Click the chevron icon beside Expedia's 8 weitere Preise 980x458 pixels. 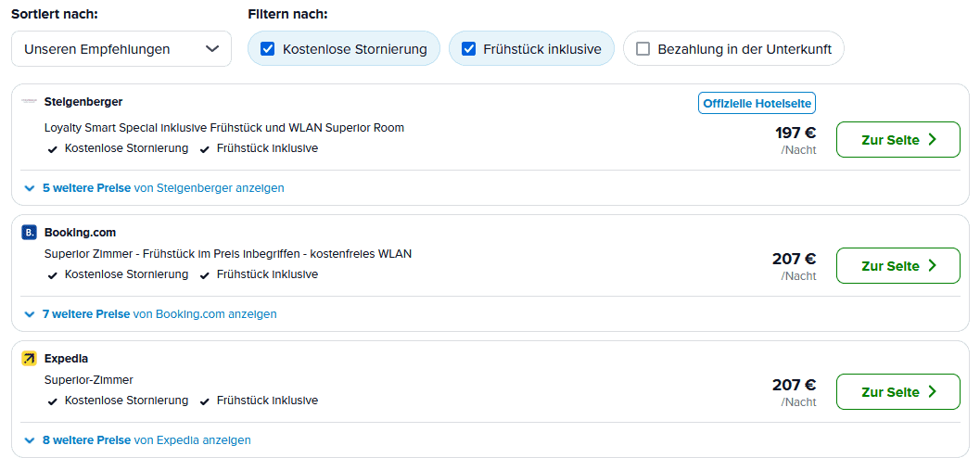point(30,440)
